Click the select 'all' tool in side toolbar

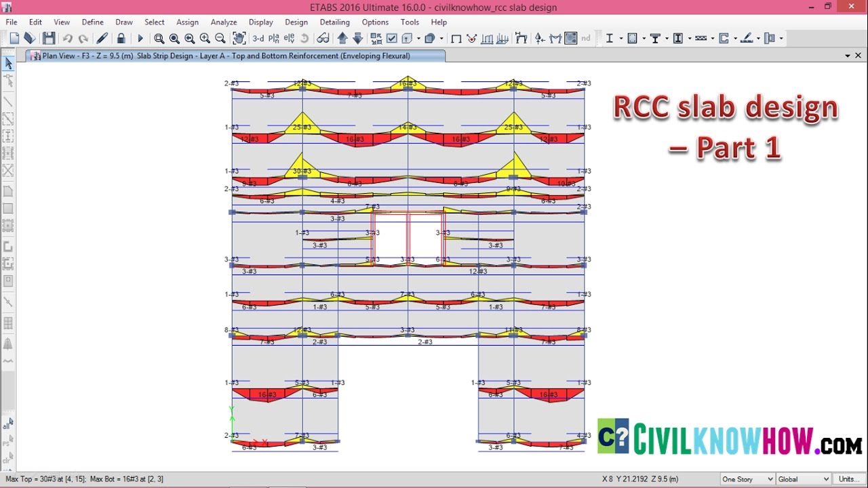(7, 424)
